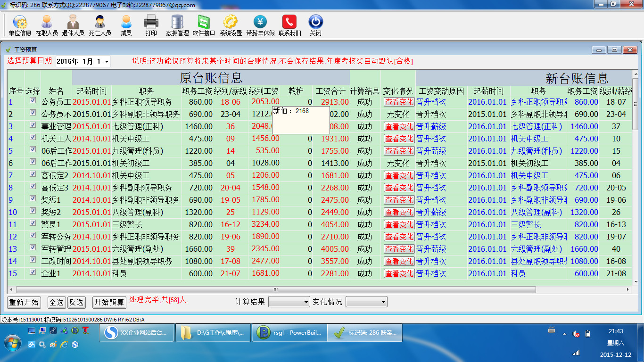Click the 全选 select-all button
This screenshot has width=644, height=362.
coord(57,302)
